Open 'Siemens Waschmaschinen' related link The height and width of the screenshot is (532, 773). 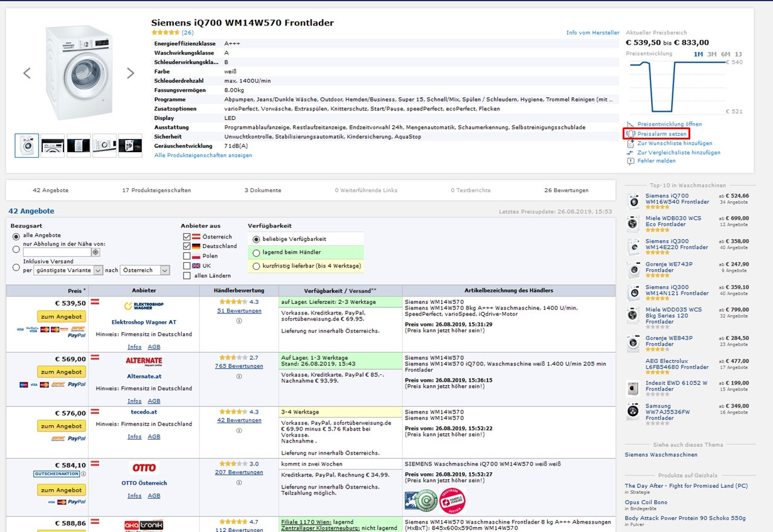click(661, 455)
